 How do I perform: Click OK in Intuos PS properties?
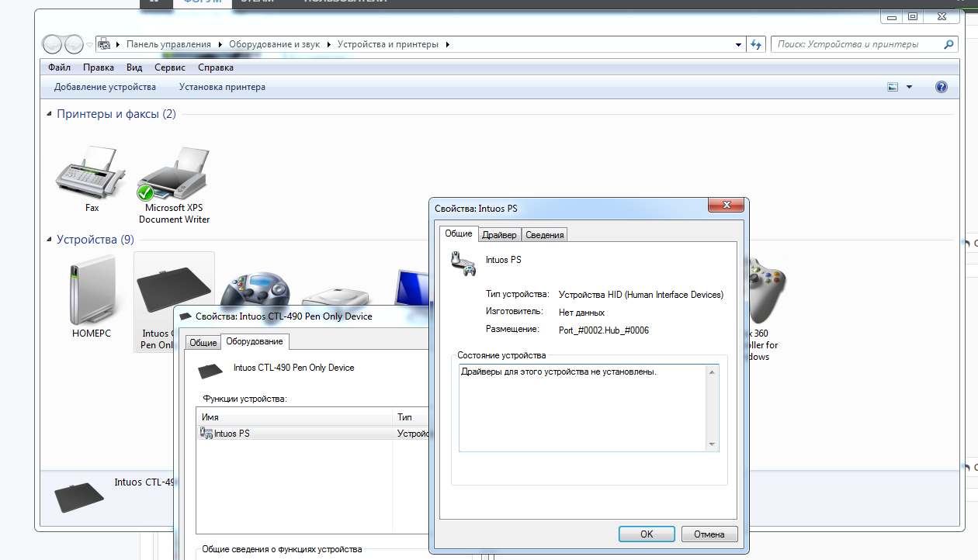click(x=647, y=534)
